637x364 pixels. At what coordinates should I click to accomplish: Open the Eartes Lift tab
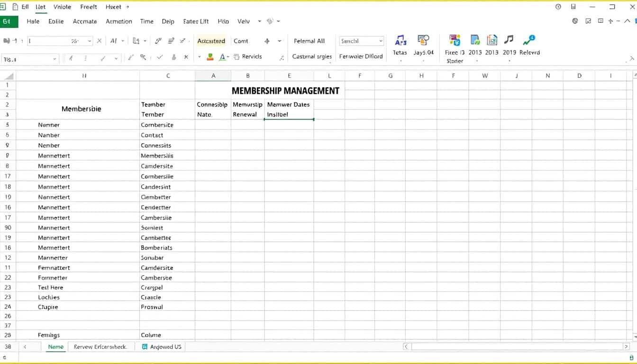click(196, 21)
